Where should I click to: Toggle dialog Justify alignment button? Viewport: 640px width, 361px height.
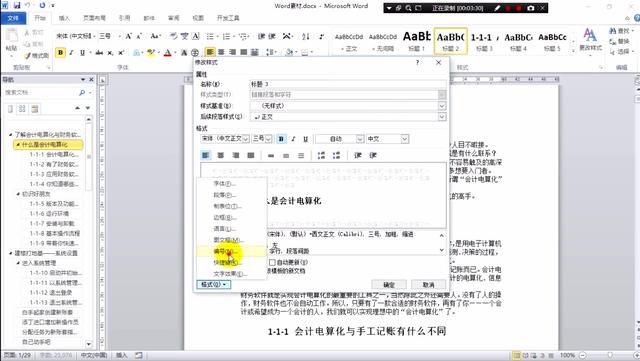click(251, 155)
